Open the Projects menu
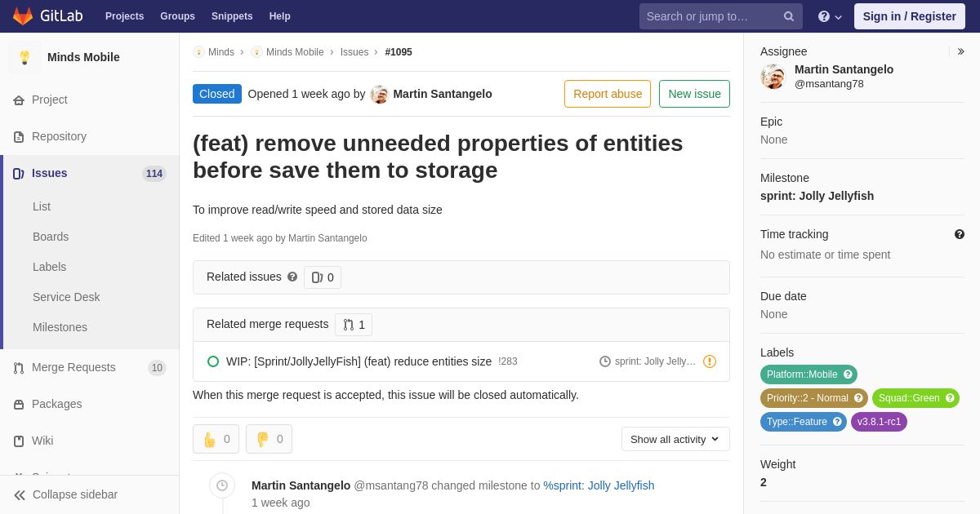Screen dimensions: 980x514 point(124,16)
